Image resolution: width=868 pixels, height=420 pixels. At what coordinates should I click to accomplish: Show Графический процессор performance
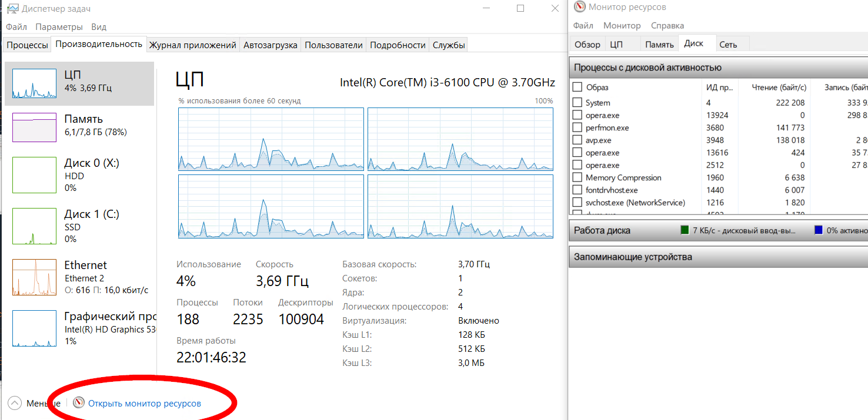point(79,328)
